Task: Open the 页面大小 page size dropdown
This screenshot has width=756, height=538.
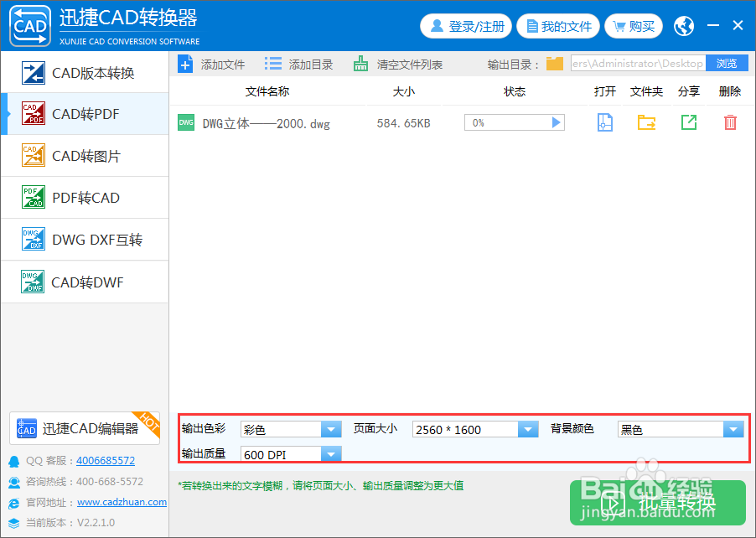Action: [x=528, y=428]
